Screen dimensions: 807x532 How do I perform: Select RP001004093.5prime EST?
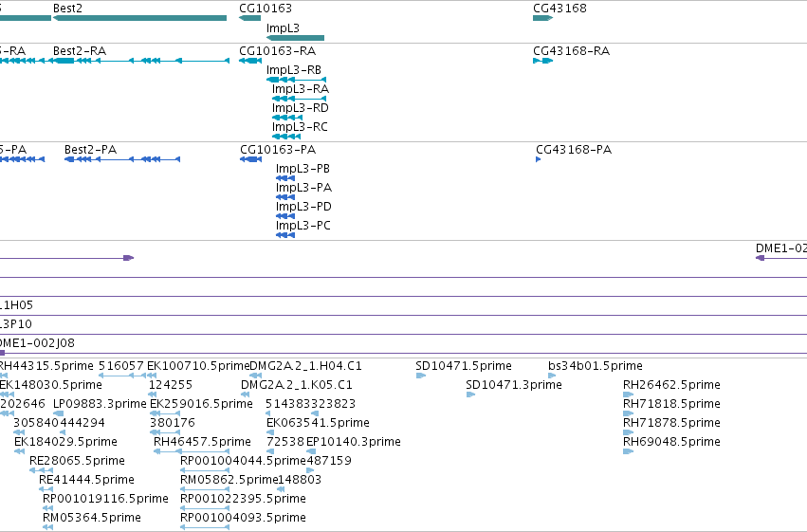[205, 527]
